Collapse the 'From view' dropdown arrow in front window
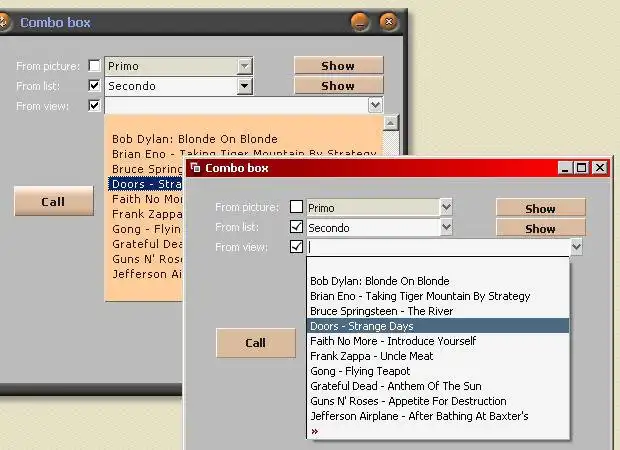Image resolution: width=620 pixels, height=450 pixels. coord(577,247)
